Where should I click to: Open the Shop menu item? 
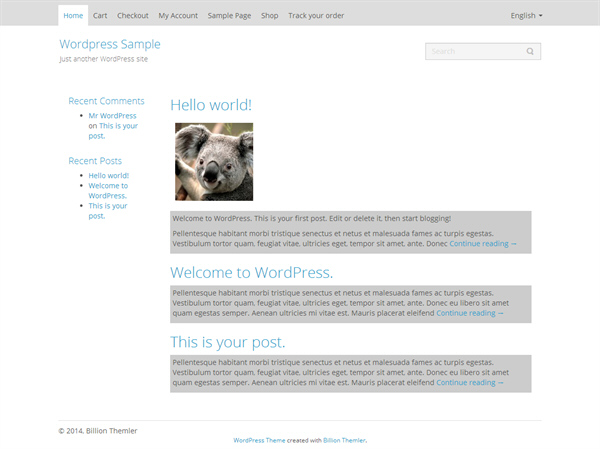269,16
